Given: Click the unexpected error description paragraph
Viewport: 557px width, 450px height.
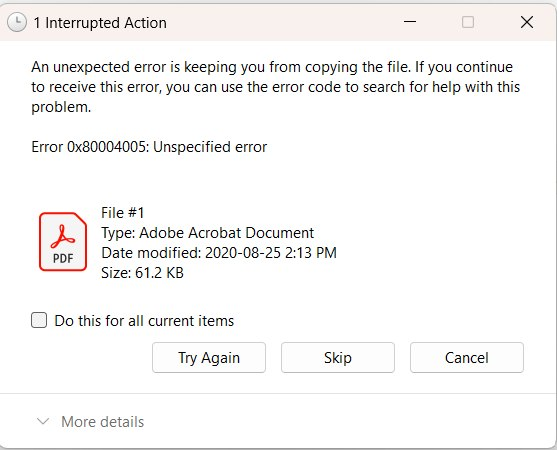Looking at the screenshot, I should [x=275, y=87].
